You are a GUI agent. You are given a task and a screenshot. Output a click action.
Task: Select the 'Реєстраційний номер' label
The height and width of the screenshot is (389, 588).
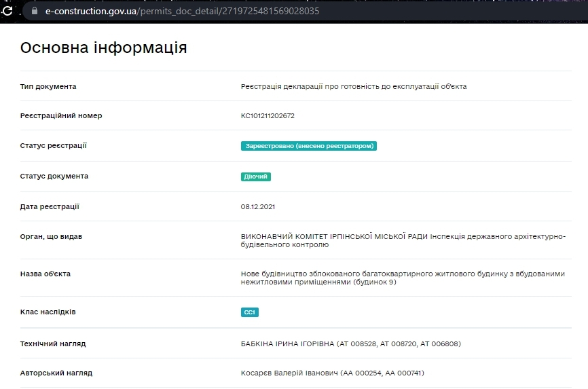[x=61, y=115]
